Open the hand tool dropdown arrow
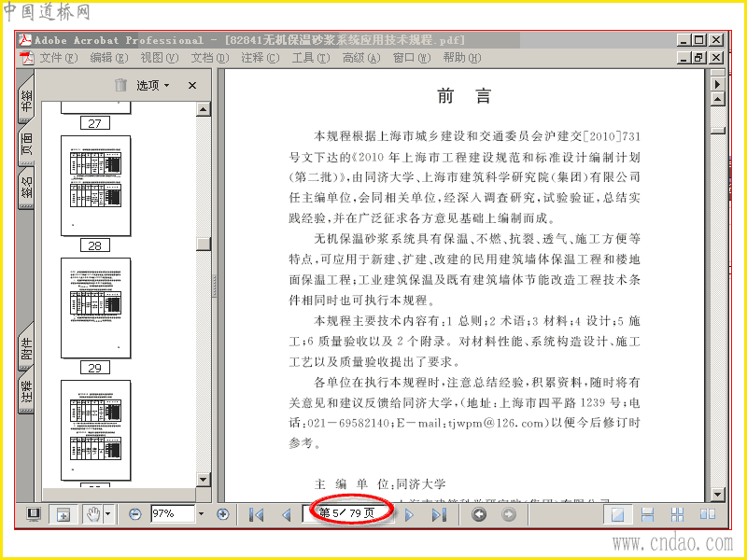The width and height of the screenshot is (747, 560). pos(108,514)
